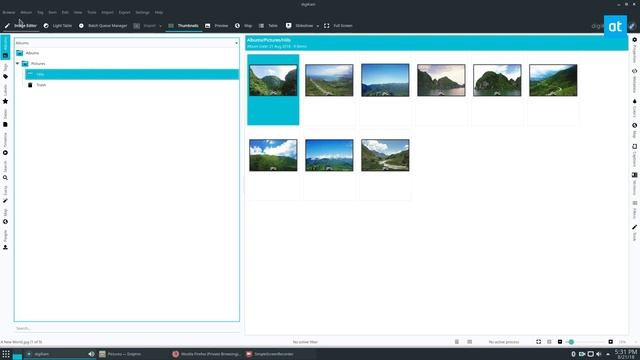Select the Albums root tree item
Viewport: 640px width, 360px height.
(32, 53)
